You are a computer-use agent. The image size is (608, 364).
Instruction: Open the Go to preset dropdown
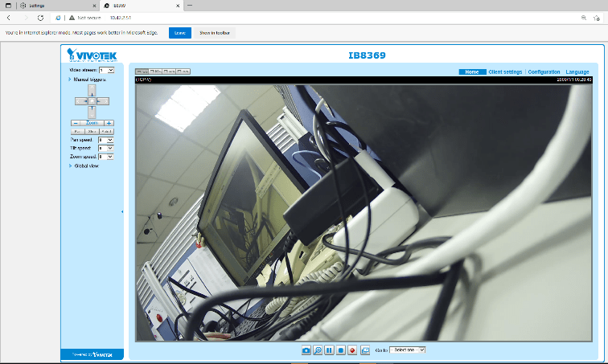(408, 350)
